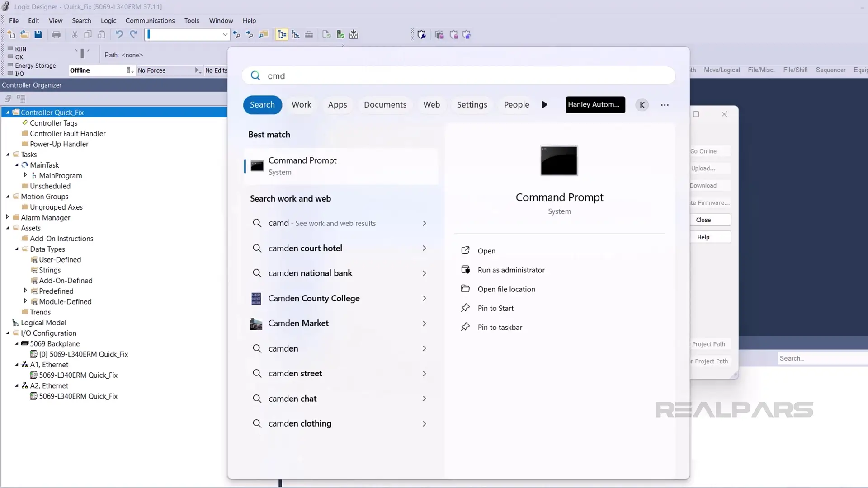Select the Controller Tags tree item
This screenshot has width=868, height=488.
pos(54,123)
